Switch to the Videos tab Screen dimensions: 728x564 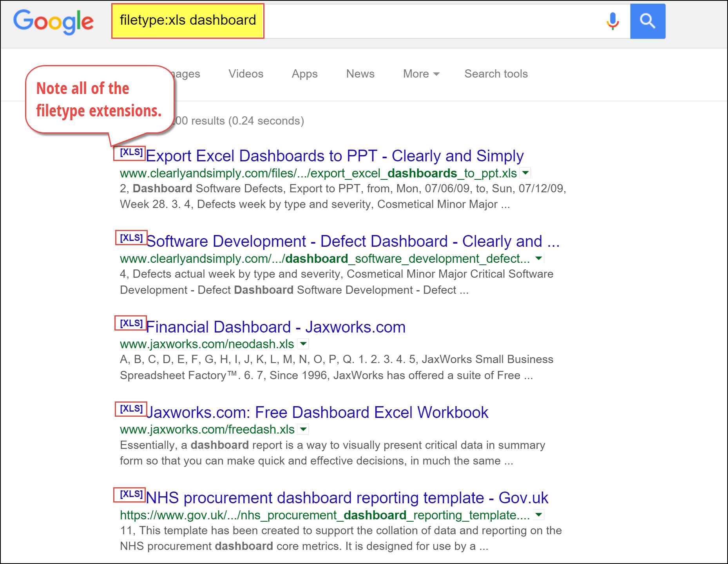(x=246, y=74)
